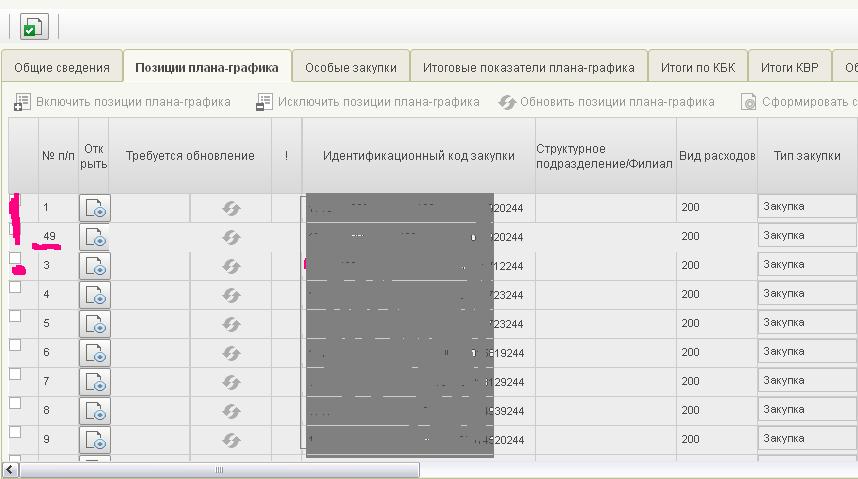858x479 pixels.
Task: Click the refresh icon in row 9
Action: click(231, 440)
